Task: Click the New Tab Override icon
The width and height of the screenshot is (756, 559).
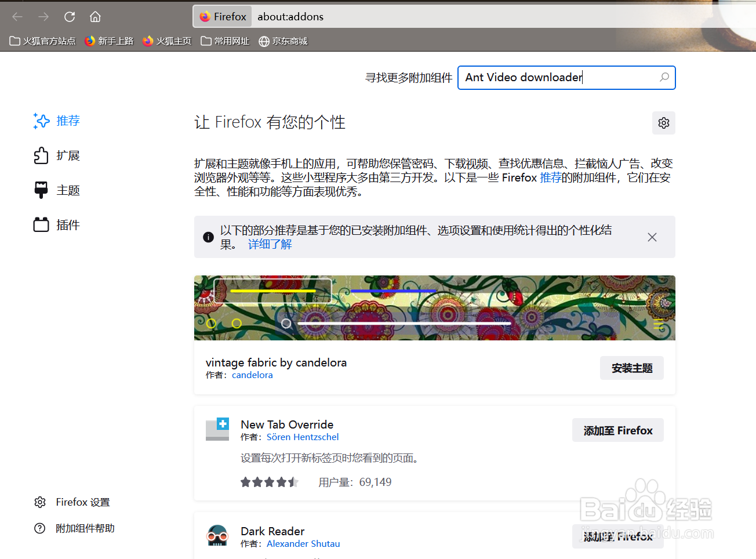Action: click(x=218, y=429)
